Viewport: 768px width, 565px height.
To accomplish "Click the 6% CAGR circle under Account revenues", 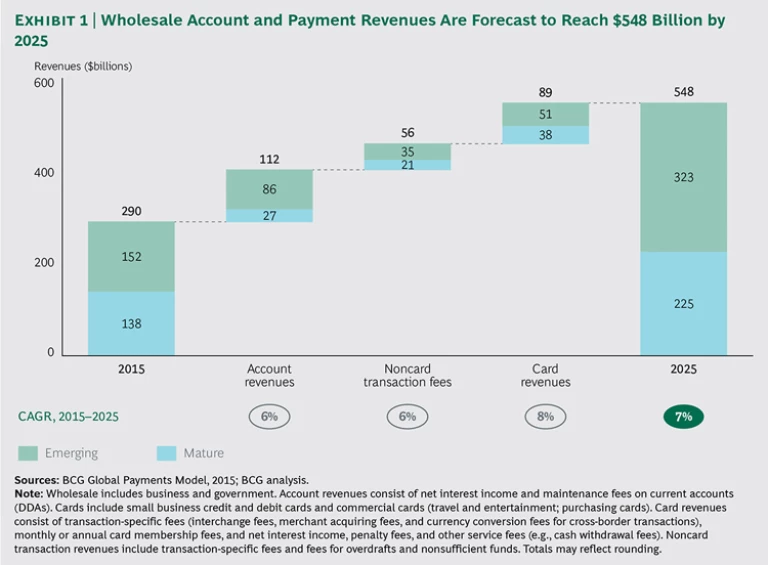I will [269, 416].
